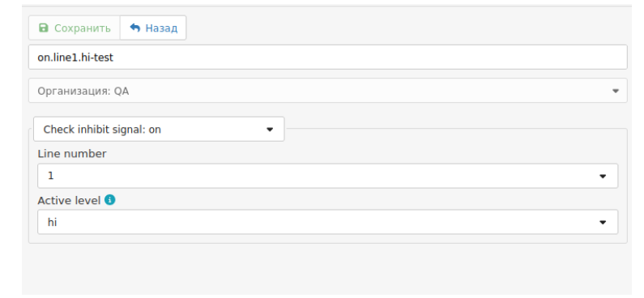Screen dimensions: 644x298
Task: Click the QA text in organization selector
Action: (x=122, y=92)
